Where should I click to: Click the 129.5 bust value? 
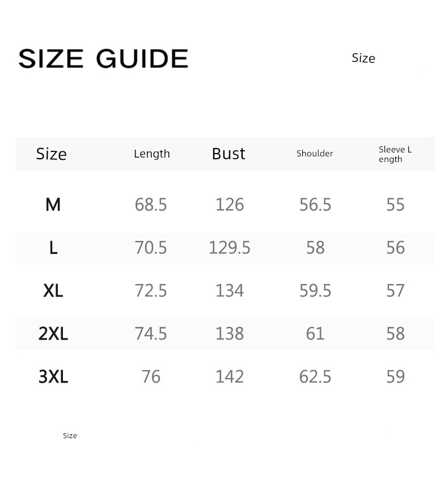pos(230,248)
